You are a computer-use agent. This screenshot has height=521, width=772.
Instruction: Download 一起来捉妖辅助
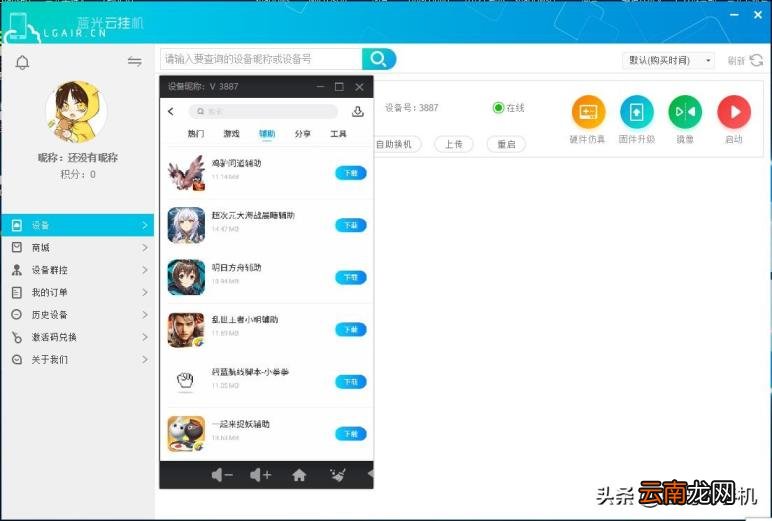pyautogui.click(x=351, y=434)
